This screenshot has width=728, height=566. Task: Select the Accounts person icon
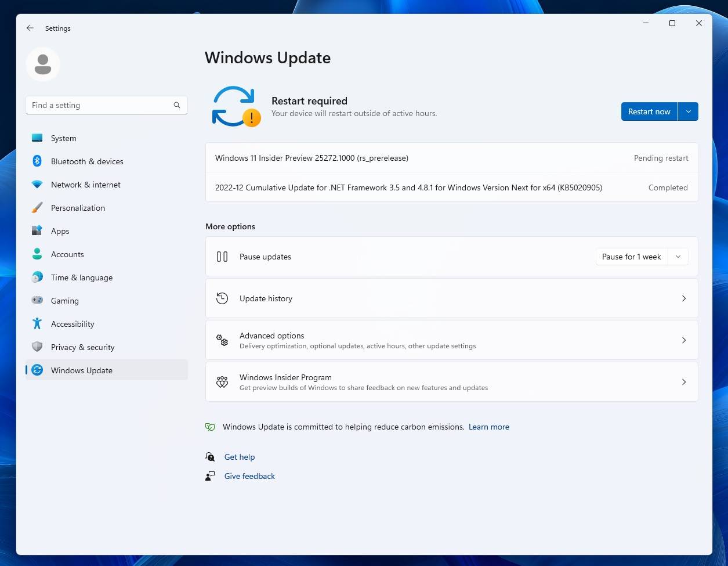[x=37, y=254]
